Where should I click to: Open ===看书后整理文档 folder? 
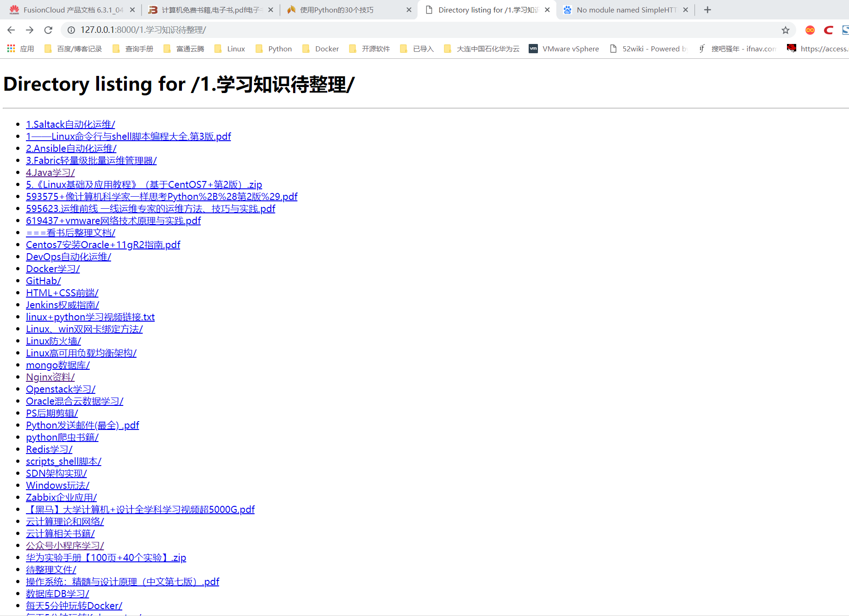pyautogui.click(x=71, y=233)
